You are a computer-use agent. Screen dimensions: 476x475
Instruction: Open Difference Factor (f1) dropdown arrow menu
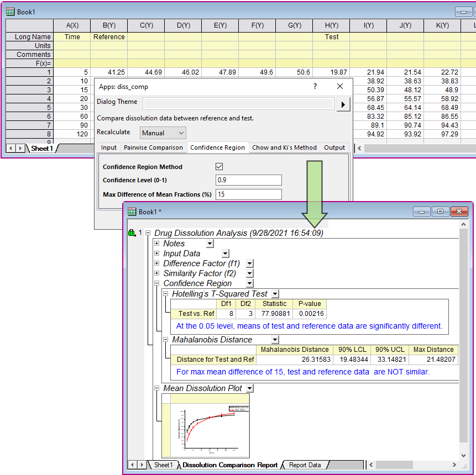click(249, 263)
